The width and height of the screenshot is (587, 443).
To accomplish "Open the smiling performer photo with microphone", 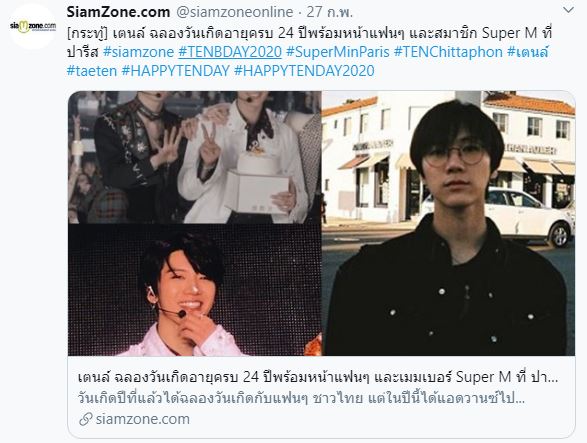I will 194,290.
